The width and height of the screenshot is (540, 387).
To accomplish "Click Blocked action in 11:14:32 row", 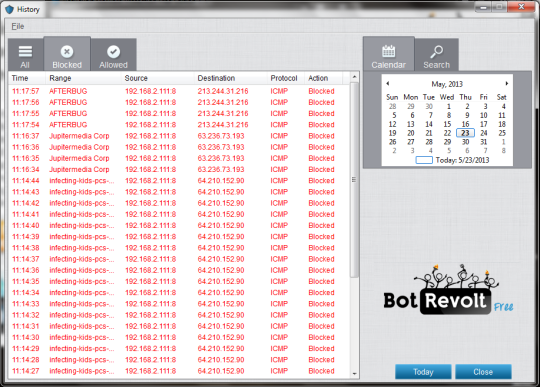I will tap(321, 315).
